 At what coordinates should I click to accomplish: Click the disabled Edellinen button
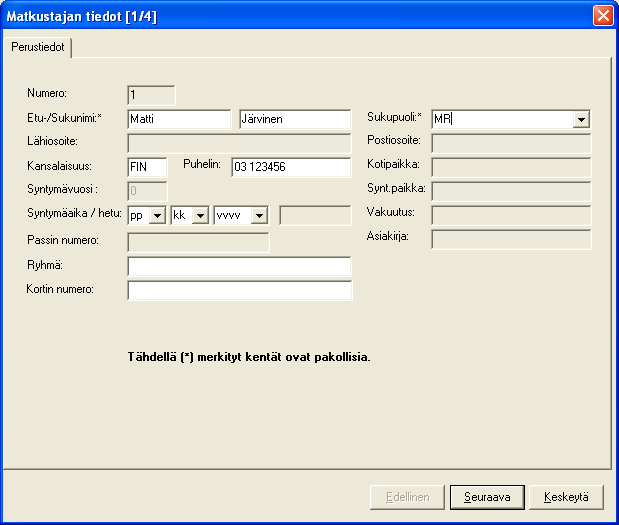click(407, 497)
